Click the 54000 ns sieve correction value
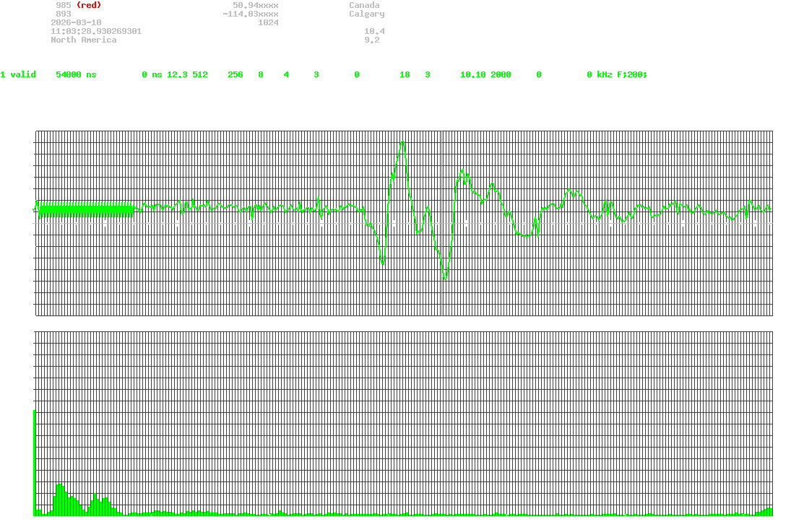This screenshot has height=532, width=791. pos(75,74)
